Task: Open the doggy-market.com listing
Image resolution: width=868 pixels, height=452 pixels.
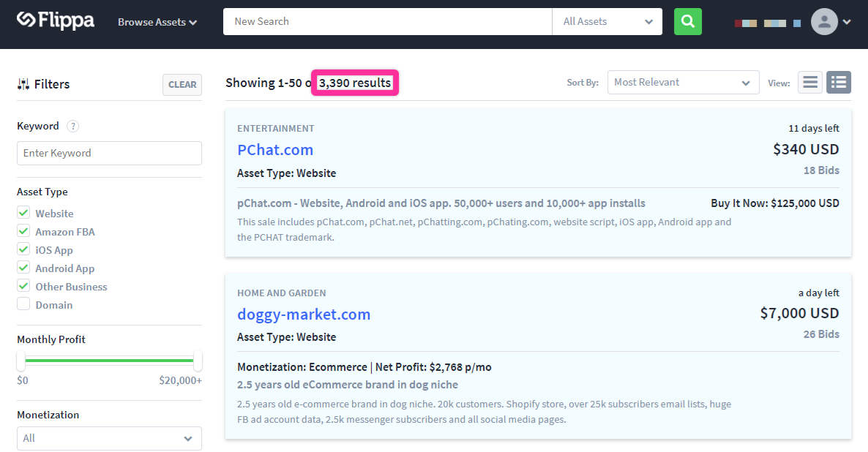Action: point(304,314)
